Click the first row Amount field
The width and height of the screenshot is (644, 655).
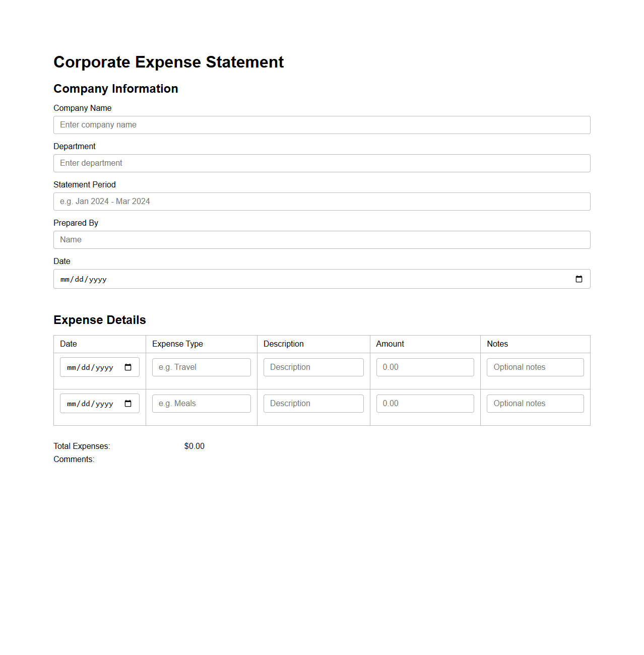tap(425, 367)
